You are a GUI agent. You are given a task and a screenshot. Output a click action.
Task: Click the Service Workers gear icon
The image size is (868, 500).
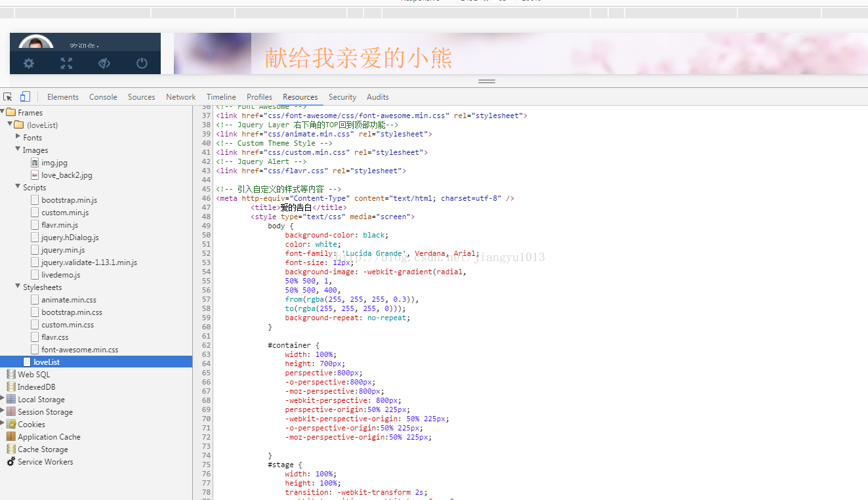[x=11, y=461]
